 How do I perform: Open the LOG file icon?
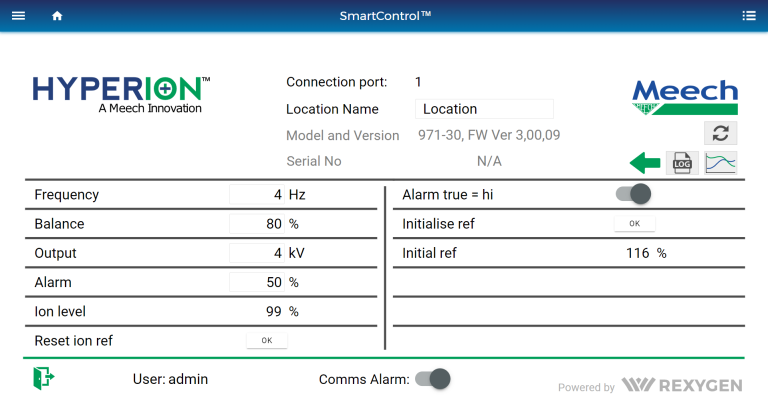click(x=682, y=163)
